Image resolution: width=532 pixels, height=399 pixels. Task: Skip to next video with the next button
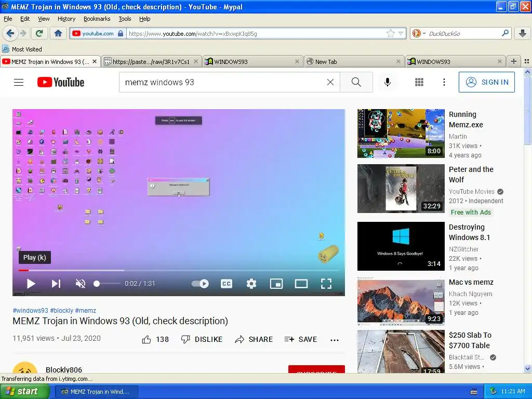coord(56,284)
